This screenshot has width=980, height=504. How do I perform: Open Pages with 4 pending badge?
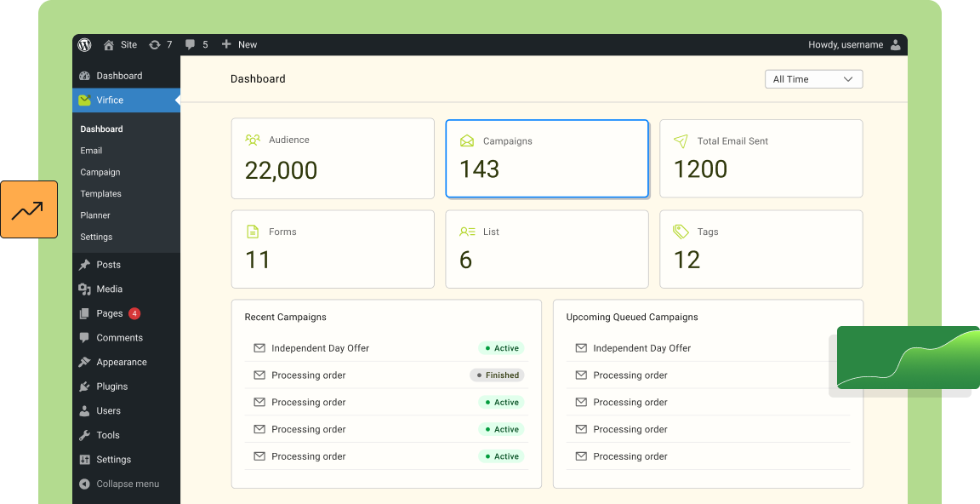(x=110, y=313)
